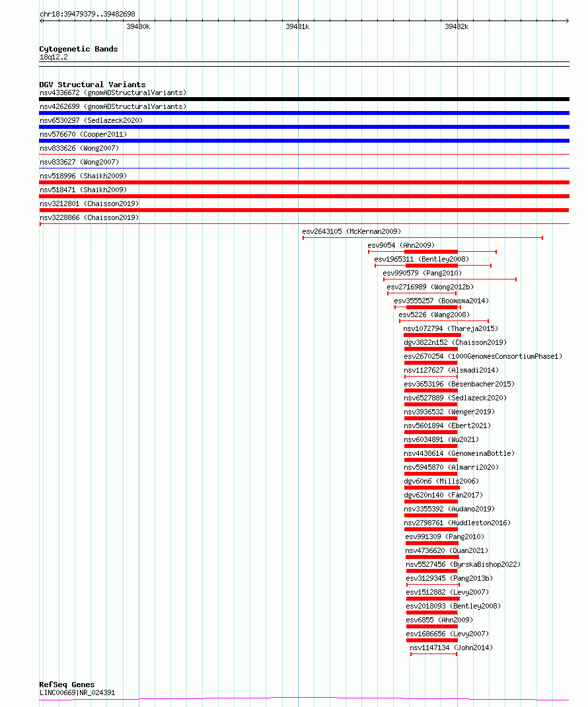The width and height of the screenshot is (588, 707).
Task: Open dgv60n6 (Mills2006) variant
Action: click(441, 482)
